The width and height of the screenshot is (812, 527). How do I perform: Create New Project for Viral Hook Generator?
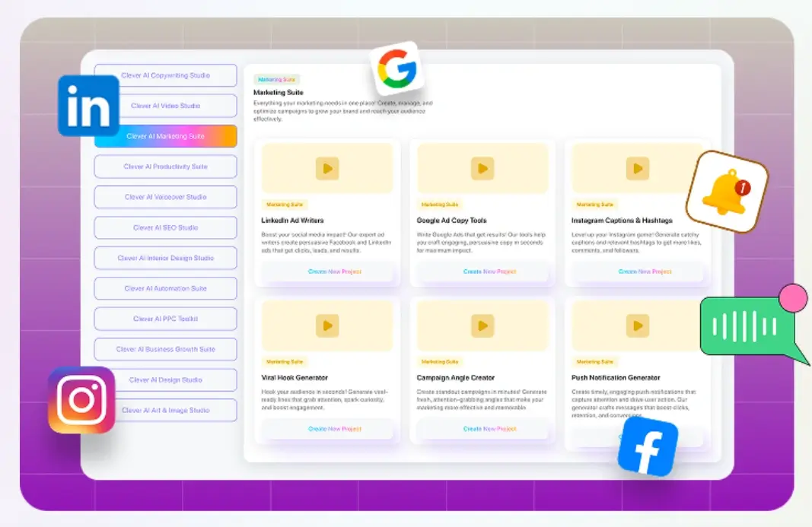(327, 429)
